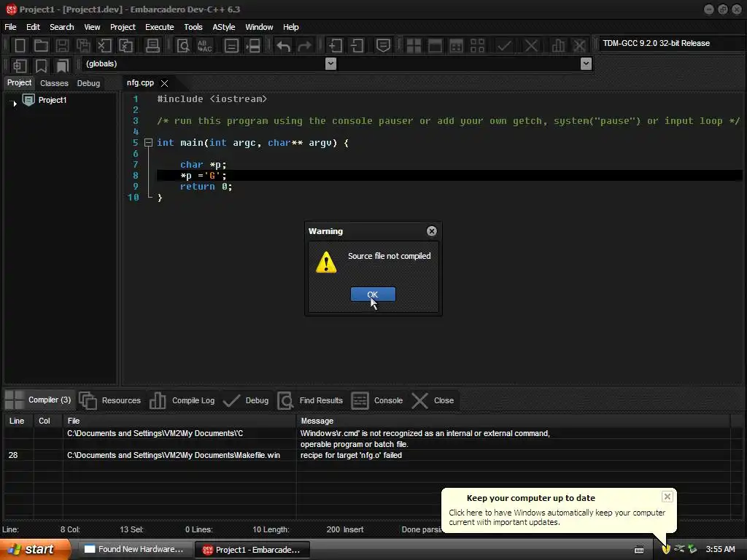The height and width of the screenshot is (560, 747).
Task: Click the Debug checkmark icon in toolbar
Action: [x=504, y=46]
